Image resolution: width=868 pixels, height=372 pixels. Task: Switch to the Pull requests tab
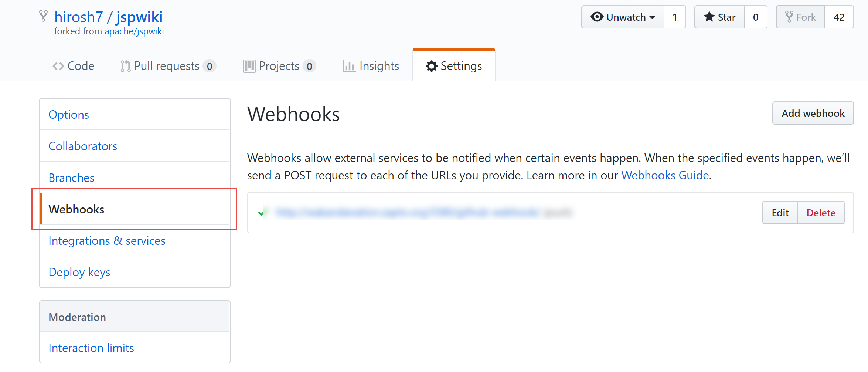coord(168,66)
